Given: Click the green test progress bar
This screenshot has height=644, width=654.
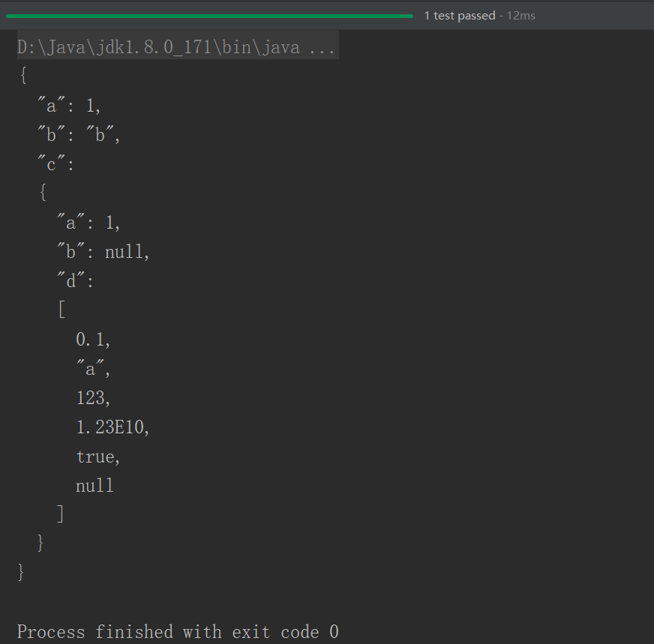Looking at the screenshot, I should tap(209, 16).
